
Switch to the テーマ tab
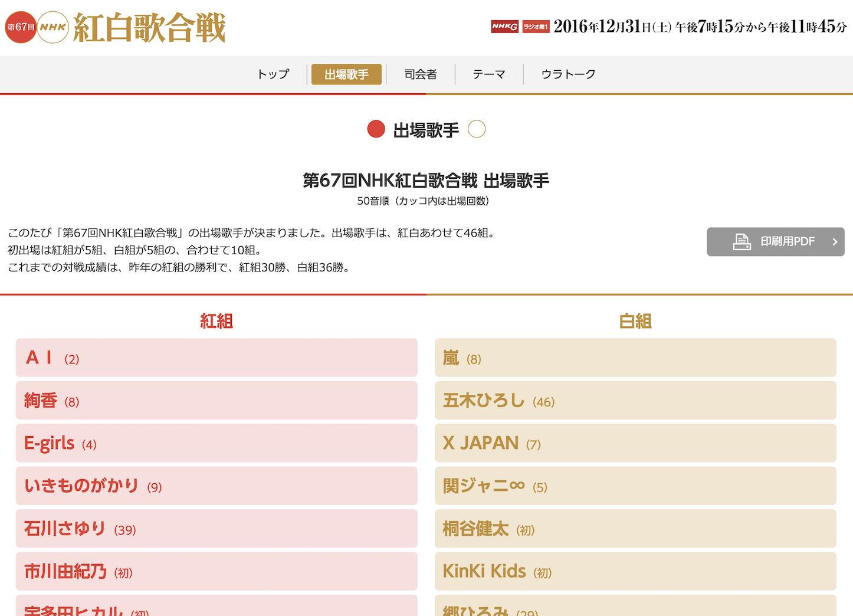tap(488, 74)
